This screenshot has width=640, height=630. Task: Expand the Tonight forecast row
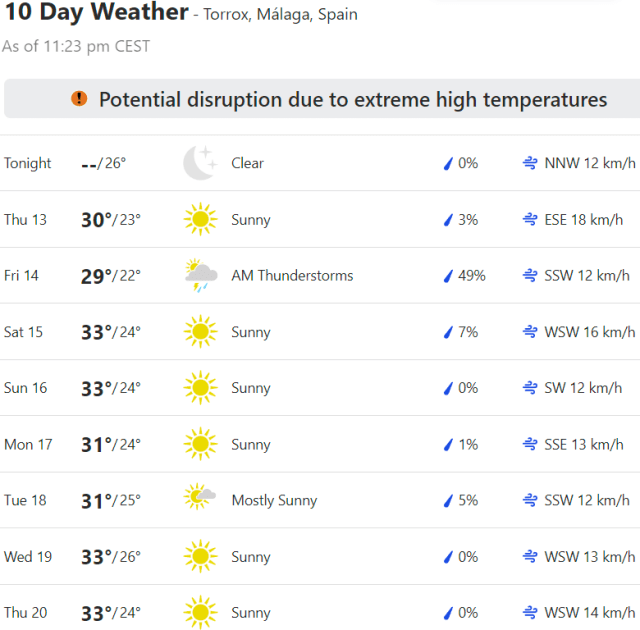[320, 163]
